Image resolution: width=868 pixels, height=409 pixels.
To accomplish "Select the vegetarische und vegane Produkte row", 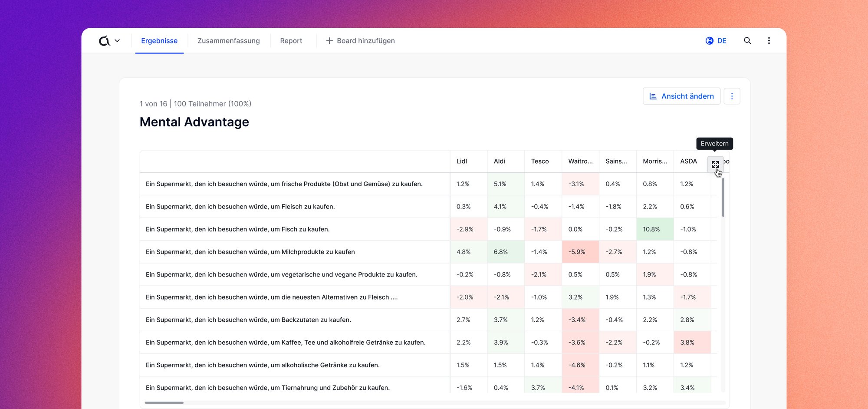I will [x=295, y=274].
